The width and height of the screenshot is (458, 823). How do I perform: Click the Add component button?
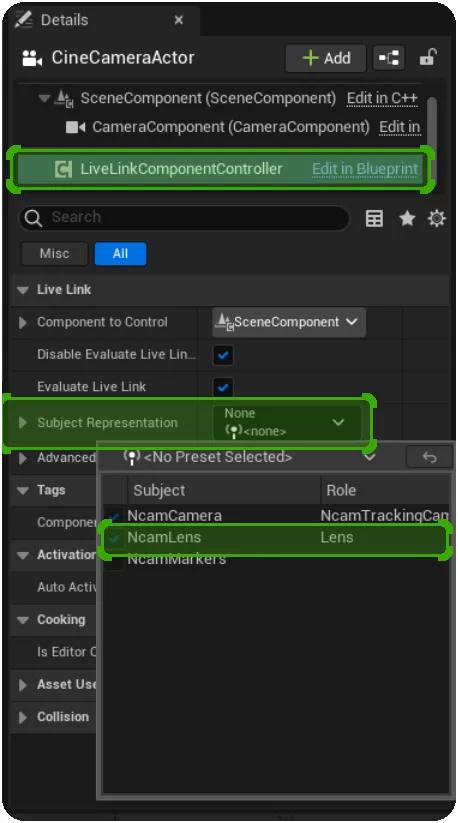point(326,58)
